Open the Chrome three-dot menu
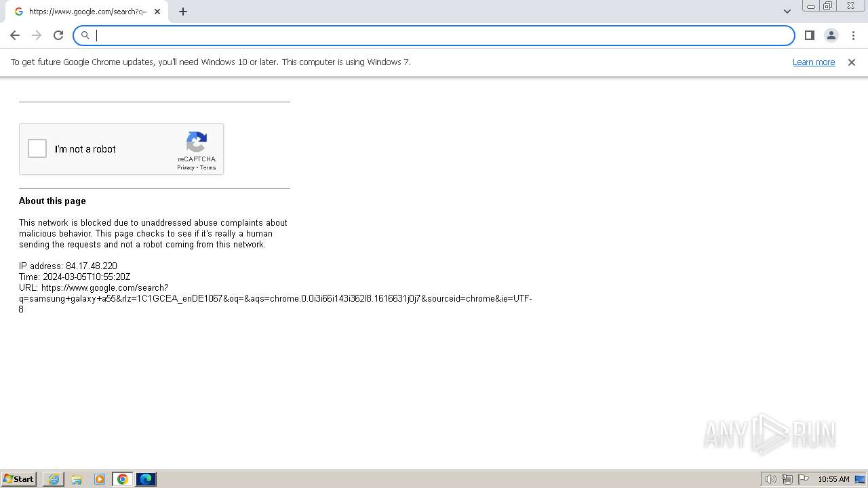This screenshot has width=868, height=488. pos(853,35)
